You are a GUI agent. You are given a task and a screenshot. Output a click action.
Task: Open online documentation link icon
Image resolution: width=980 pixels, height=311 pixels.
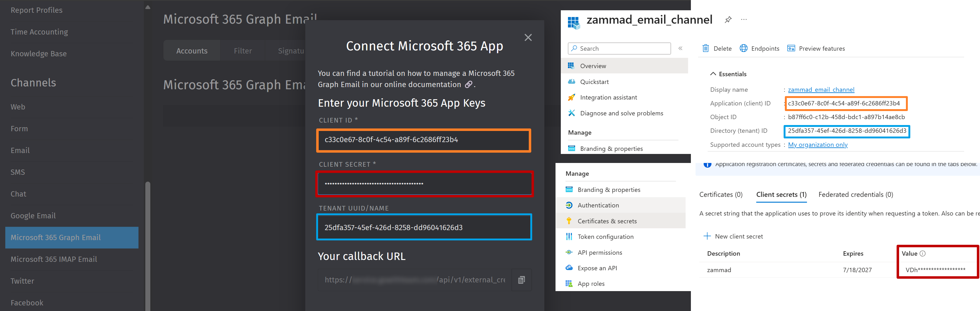(x=469, y=84)
